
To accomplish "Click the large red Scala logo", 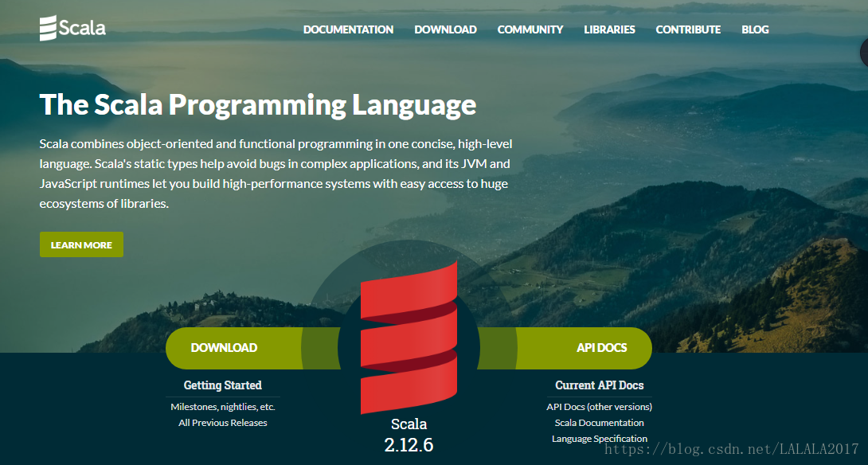I will pyautogui.click(x=409, y=337).
